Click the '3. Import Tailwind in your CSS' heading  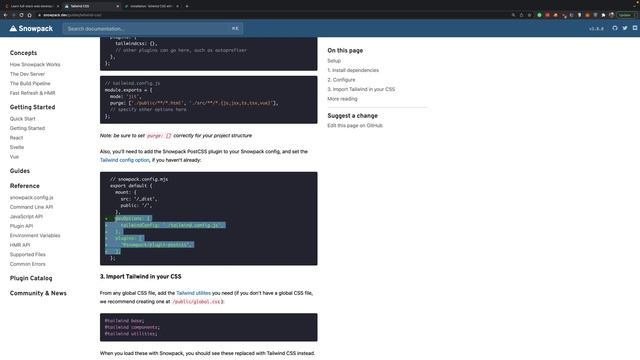point(140,277)
